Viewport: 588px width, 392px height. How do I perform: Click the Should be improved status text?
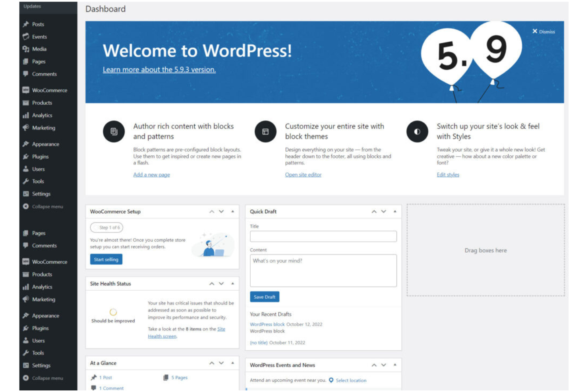(113, 321)
